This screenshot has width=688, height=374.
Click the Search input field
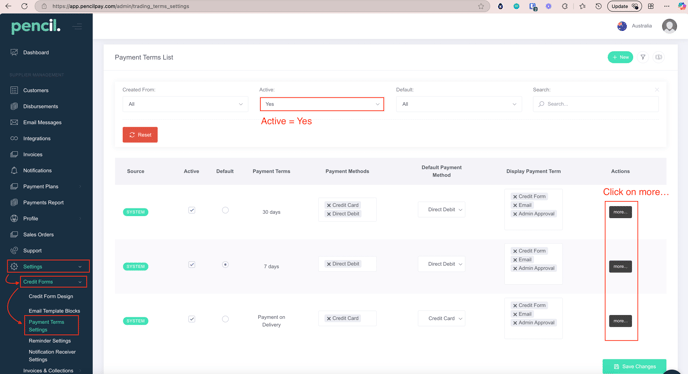click(595, 104)
